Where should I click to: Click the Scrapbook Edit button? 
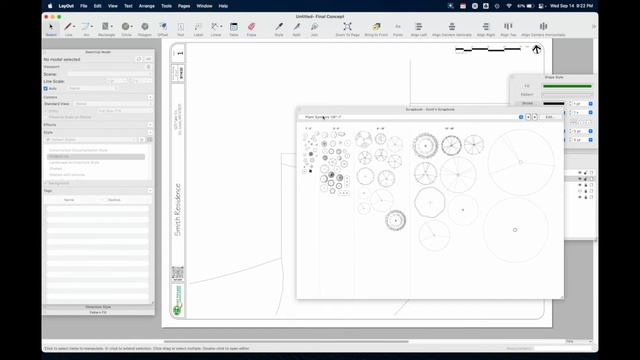point(549,117)
